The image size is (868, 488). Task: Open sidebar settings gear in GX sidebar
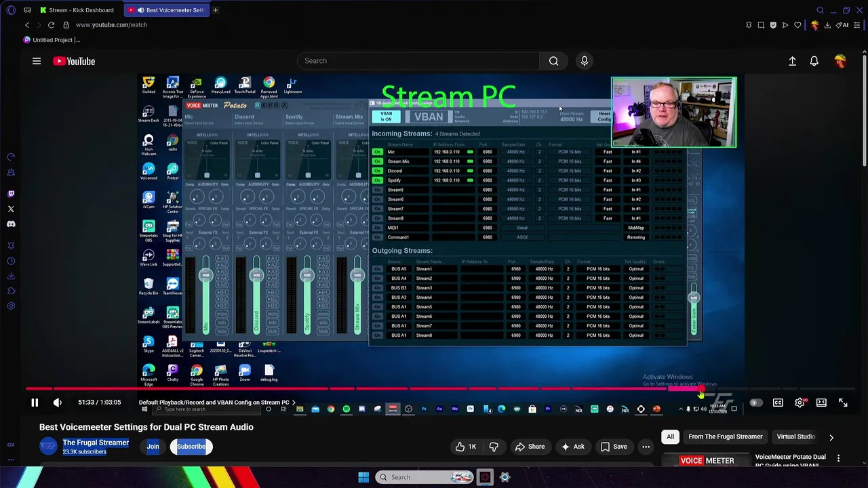(x=11, y=306)
